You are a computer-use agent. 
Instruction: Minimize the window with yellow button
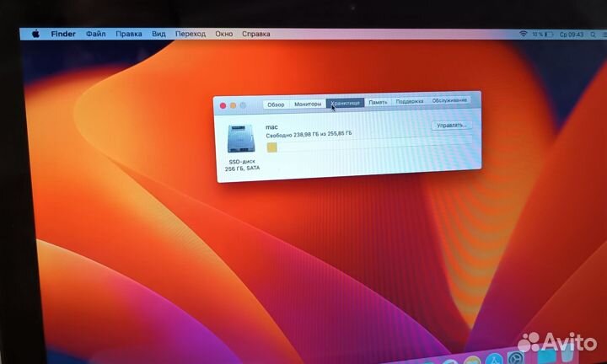click(233, 105)
